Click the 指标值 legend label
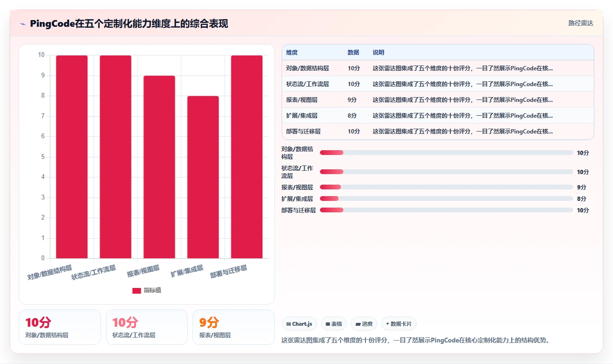The width and height of the screenshot is (613, 364). click(153, 290)
